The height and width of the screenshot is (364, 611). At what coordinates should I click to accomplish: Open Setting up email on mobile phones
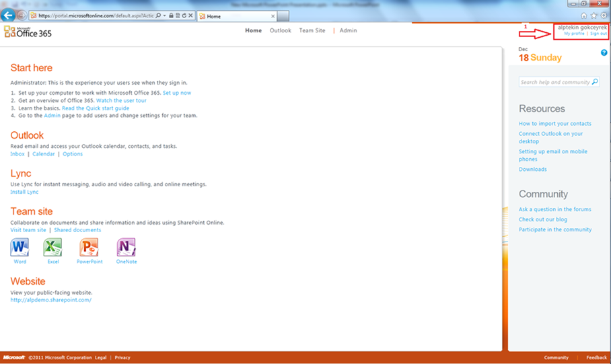tap(552, 155)
